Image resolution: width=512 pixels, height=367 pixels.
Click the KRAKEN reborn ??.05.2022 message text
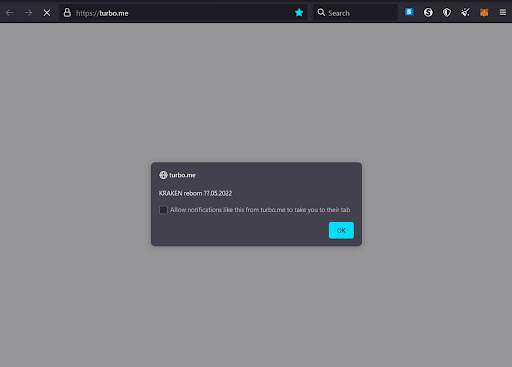click(195, 193)
